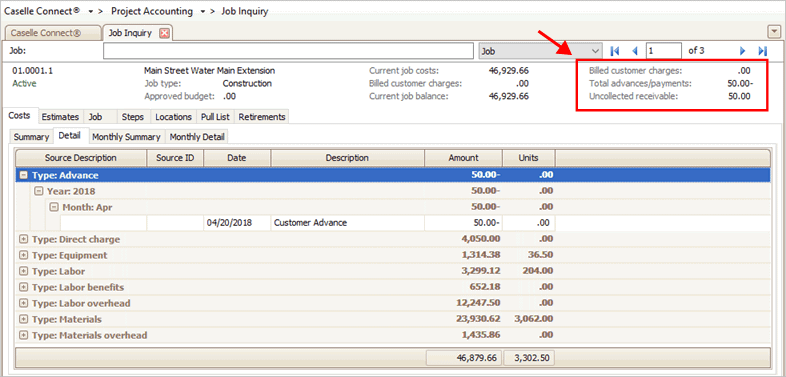The image size is (786, 377).
Task: Open the Caselle Connect breadcrumb dropdown
Action: [x=91, y=12]
